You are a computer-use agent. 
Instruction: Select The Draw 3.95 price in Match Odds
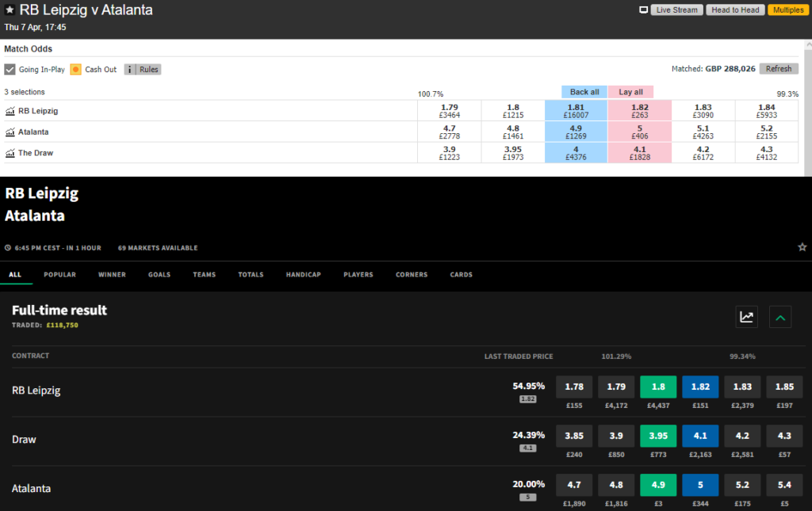513,153
